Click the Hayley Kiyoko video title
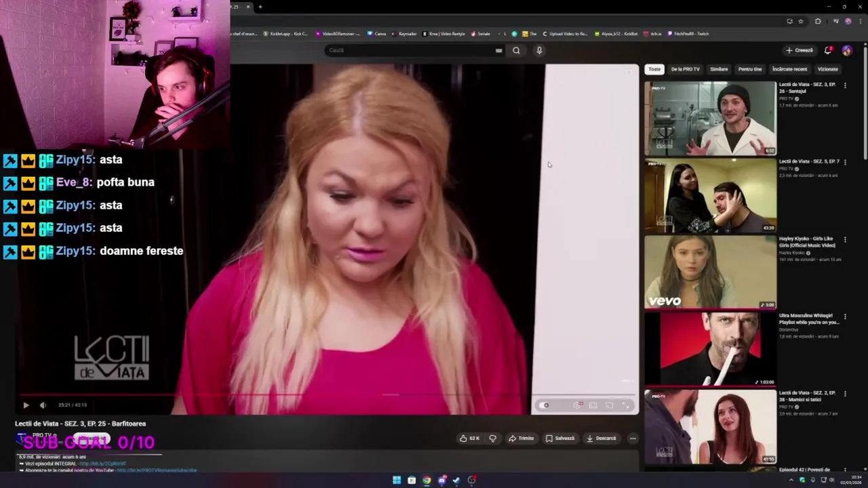 pos(807,242)
